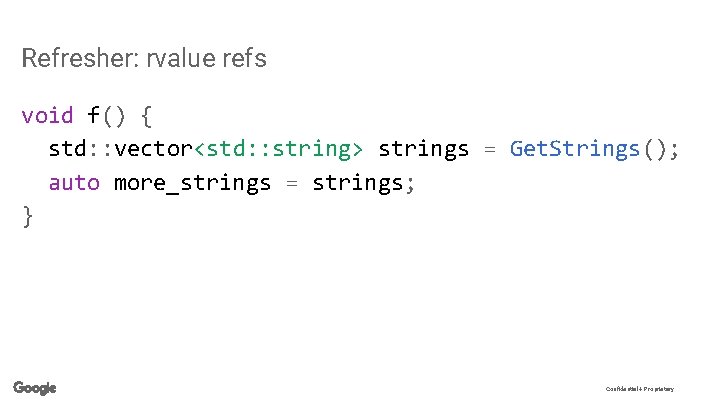Click the Google logo in footer
Image resolution: width=720 pixels, height=405 pixels.
pos(35,388)
